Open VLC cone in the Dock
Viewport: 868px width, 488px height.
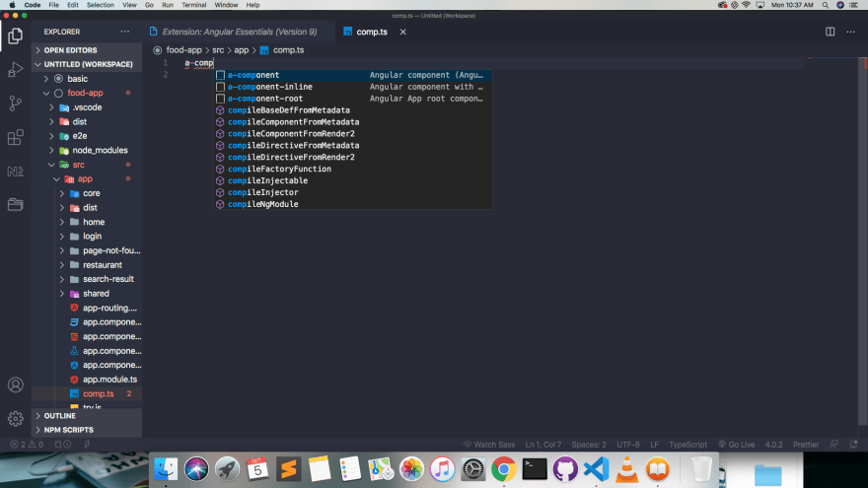[626, 469]
